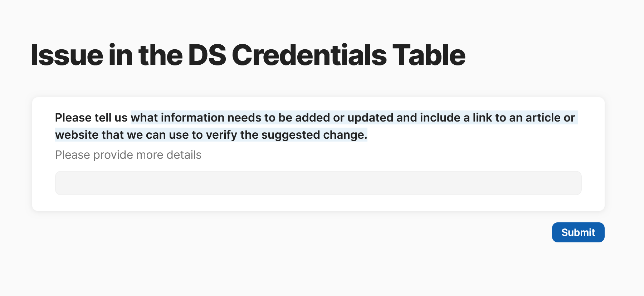Screen dimensions: 644x296
Task: Click the Submit button at bottom right
Action: 578,232
